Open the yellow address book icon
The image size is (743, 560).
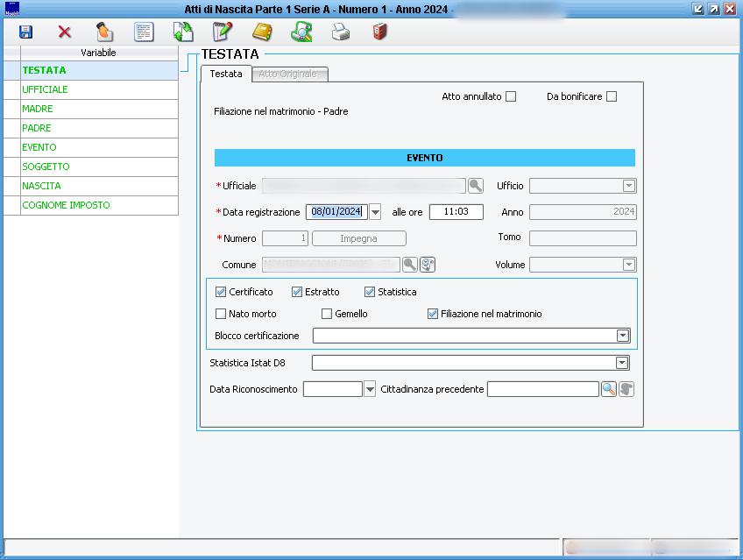tap(262, 32)
